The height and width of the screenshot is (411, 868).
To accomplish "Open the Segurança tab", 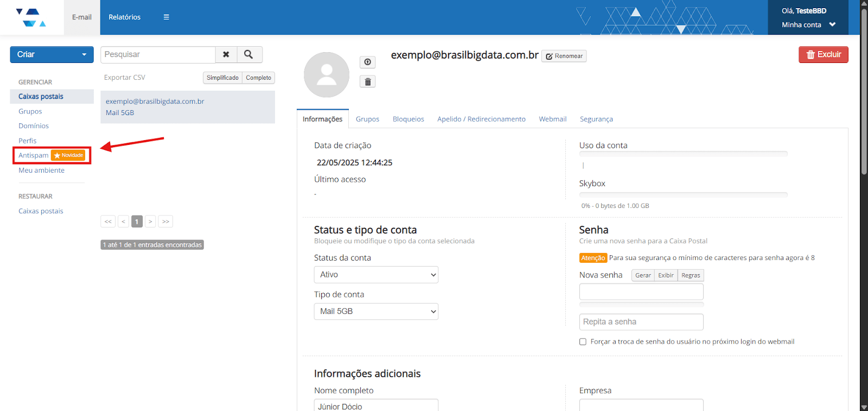I will (x=596, y=119).
